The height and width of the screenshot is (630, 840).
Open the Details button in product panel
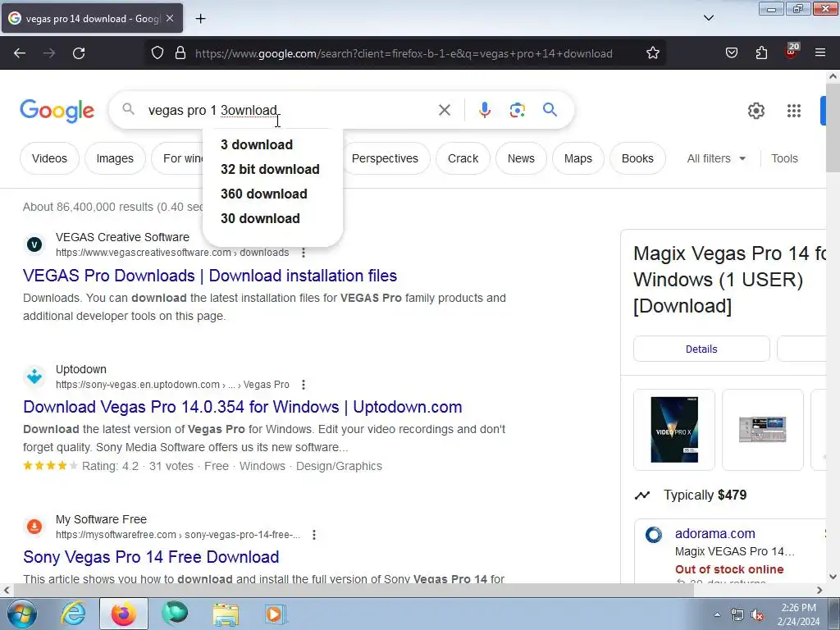701,349
